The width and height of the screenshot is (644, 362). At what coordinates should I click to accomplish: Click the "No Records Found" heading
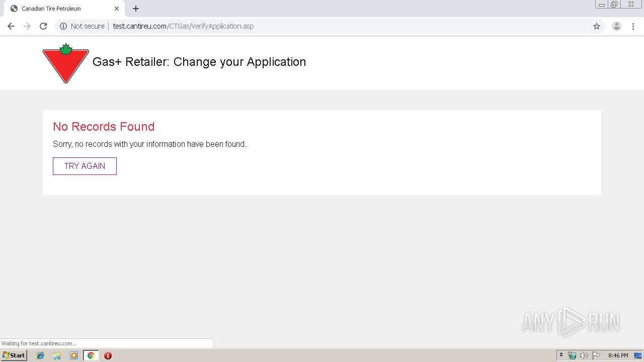point(104,127)
